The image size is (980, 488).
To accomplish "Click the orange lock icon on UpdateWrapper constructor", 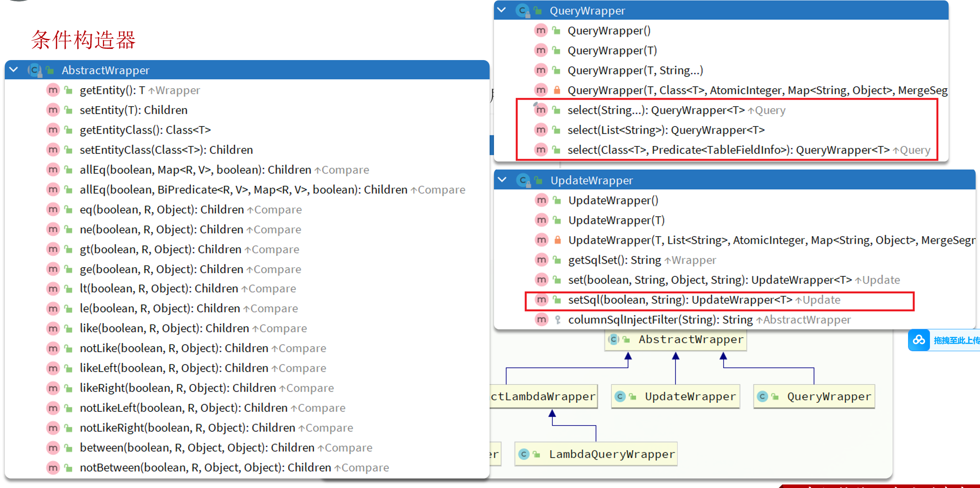I will pos(558,240).
